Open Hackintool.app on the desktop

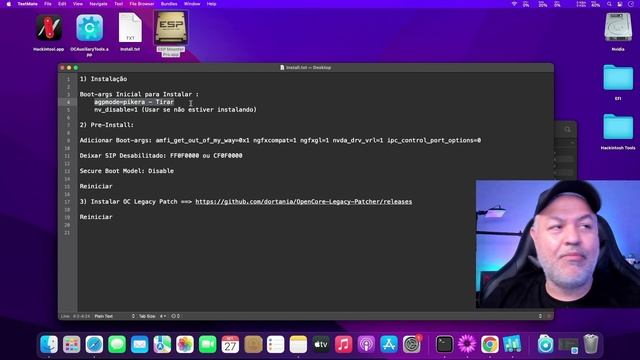click(x=49, y=28)
